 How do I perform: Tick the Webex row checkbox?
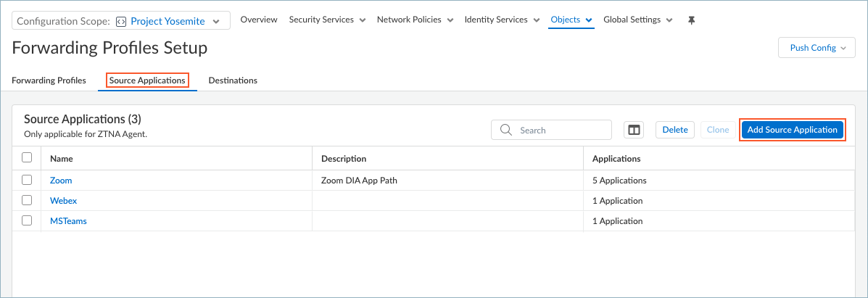(27, 200)
